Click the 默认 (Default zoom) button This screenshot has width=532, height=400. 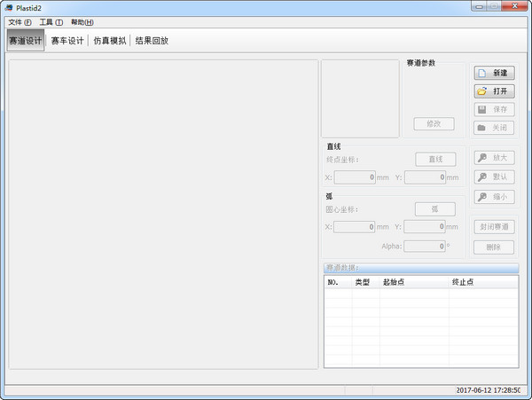point(494,177)
